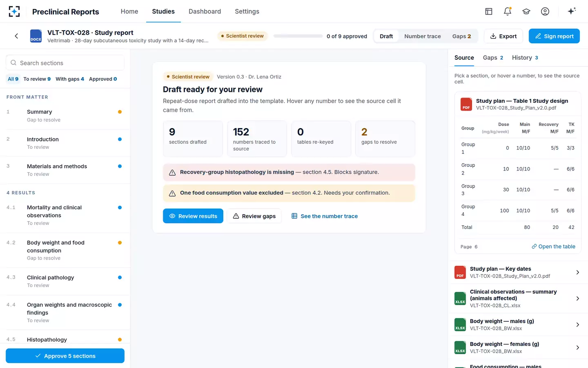Open the user profile icon
Image resolution: width=588 pixels, height=368 pixels.
545,11
